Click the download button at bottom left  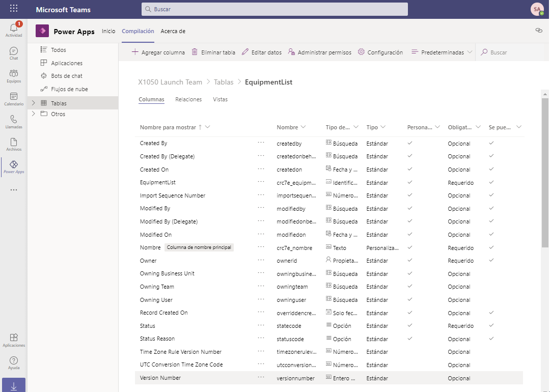tap(14, 385)
